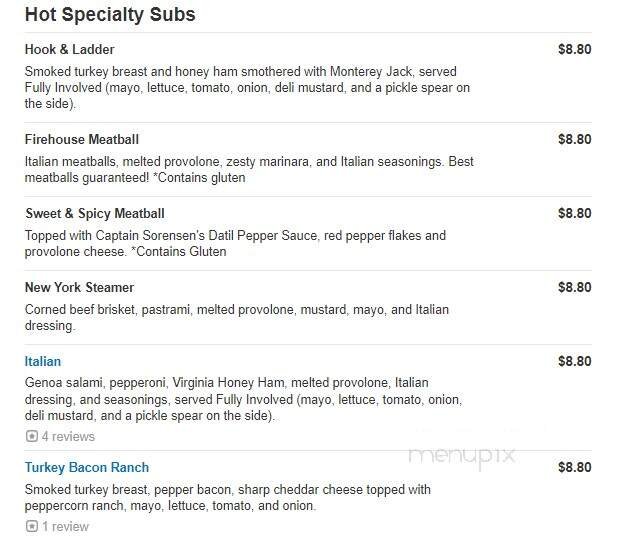Click the menupix watermark logo
The width and height of the screenshot is (641, 538).
pos(461,455)
